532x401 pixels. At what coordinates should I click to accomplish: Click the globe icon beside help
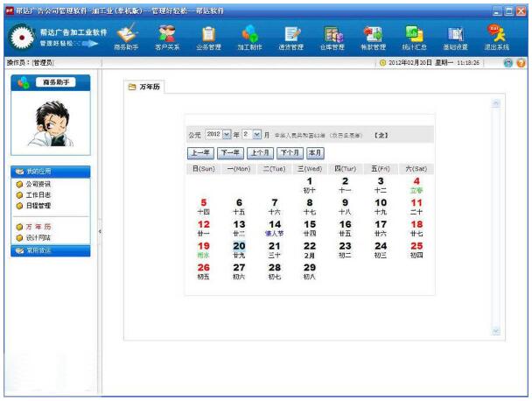(507, 63)
